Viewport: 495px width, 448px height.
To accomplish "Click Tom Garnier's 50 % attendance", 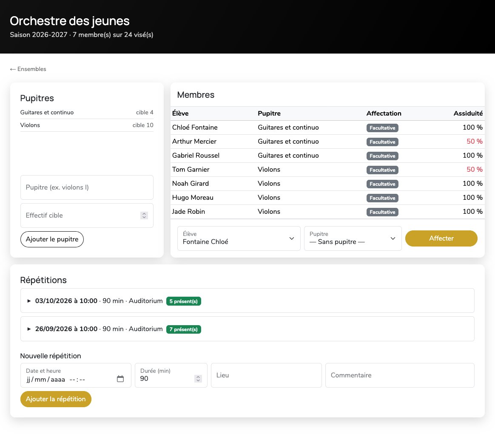I will [x=475, y=170].
